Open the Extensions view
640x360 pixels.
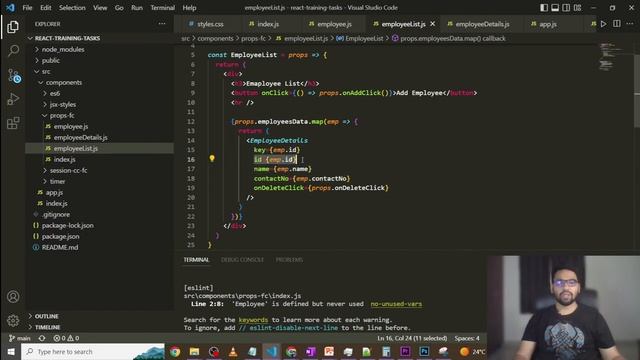tap(13, 123)
